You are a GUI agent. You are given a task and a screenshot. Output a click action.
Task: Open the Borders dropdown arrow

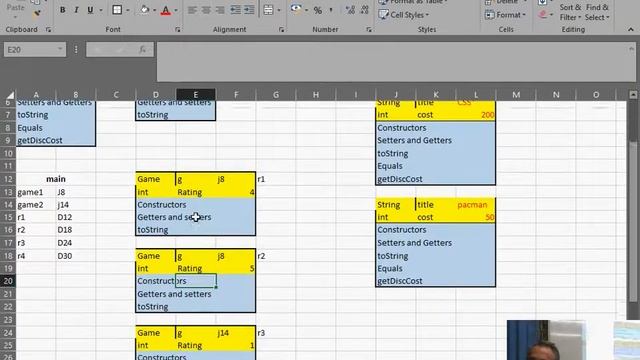click(128, 10)
